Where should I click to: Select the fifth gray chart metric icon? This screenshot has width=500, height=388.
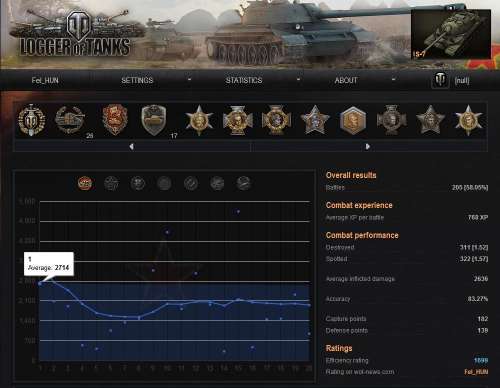point(191,183)
